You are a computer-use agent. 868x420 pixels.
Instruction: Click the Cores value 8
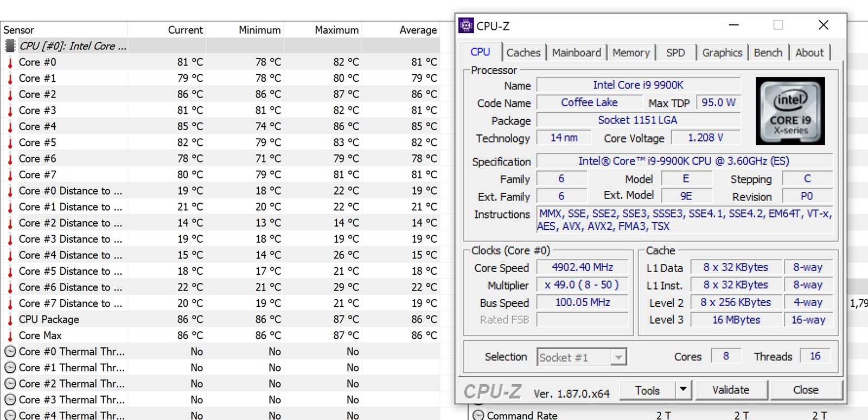(726, 356)
